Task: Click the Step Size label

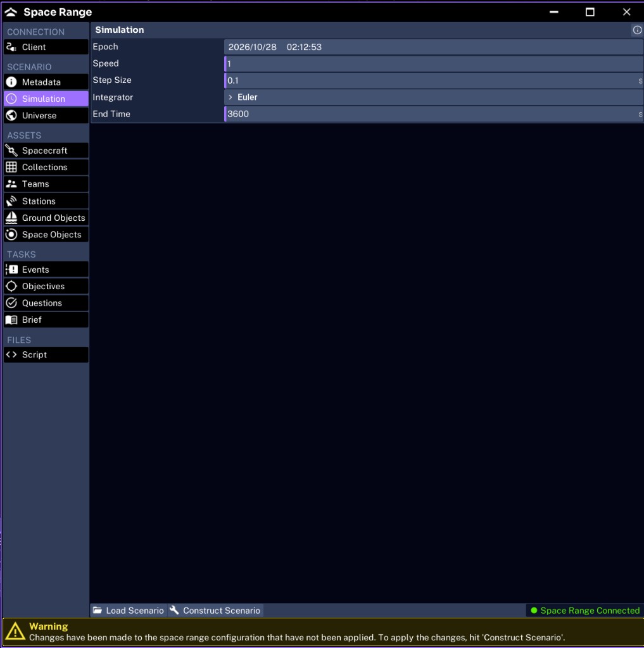Action: coord(111,80)
